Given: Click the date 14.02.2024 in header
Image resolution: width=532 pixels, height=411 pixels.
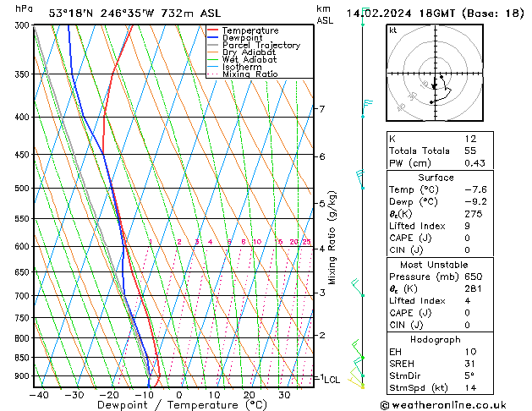Looking at the screenshot, I should click(x=379, y=14).
